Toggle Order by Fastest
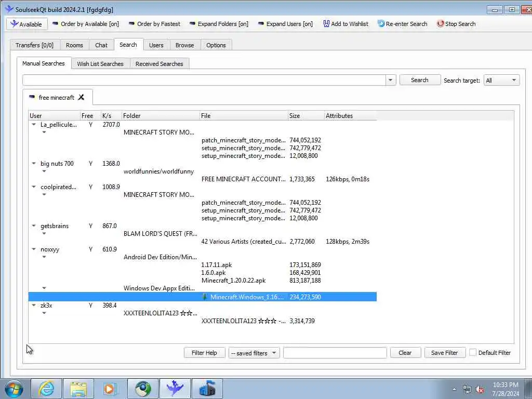Image resolution: width=532 pixels, height=399 pixels. [x=154, y=24]
